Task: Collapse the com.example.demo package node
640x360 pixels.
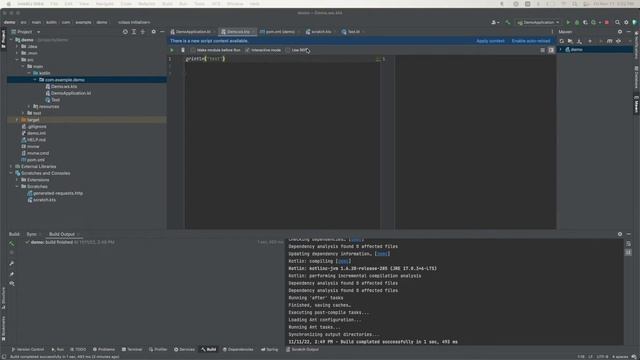Action: (35, 80)
